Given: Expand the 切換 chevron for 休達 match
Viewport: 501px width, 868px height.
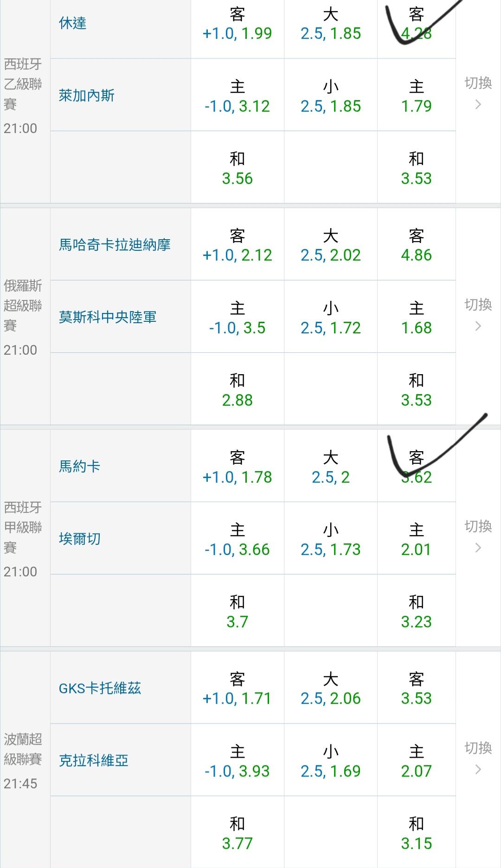Looking at the screenshot, I should pos(478,93).
